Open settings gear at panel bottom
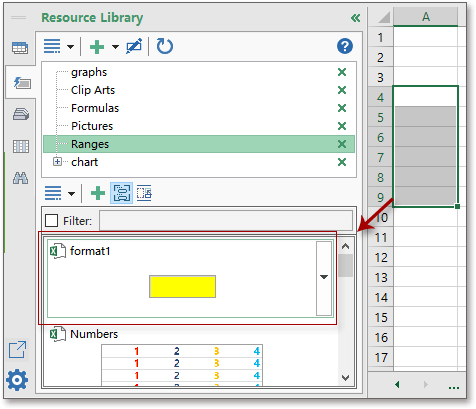This screenshot has width=476, height=409. pos(17,380)
